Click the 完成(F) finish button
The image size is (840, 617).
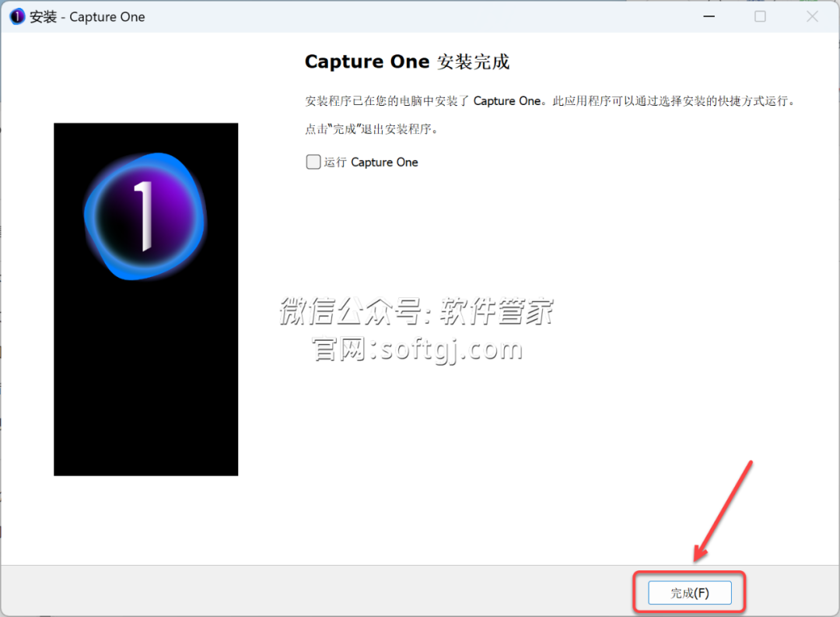(x=689, y=593)
